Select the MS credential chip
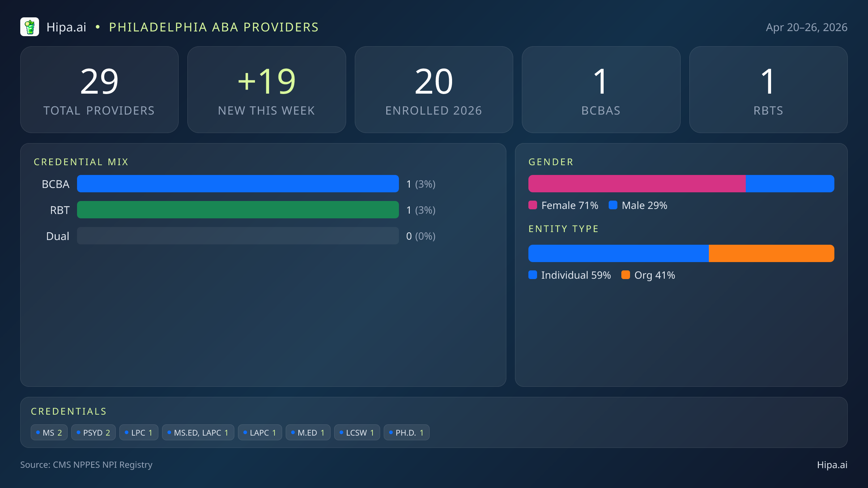The image size is (868, 488). tap(49, 432)
